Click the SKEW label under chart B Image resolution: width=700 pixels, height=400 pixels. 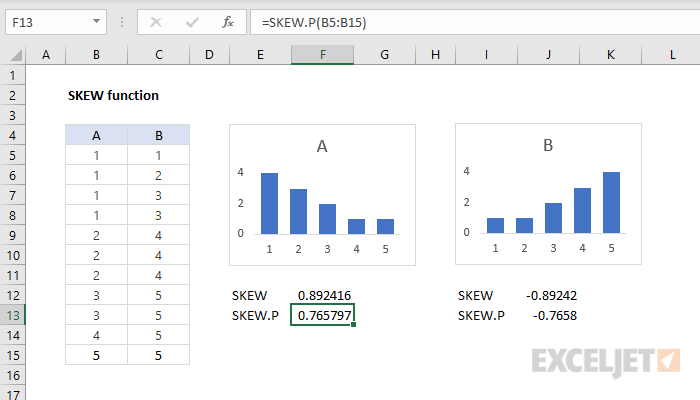coord(475,296)
